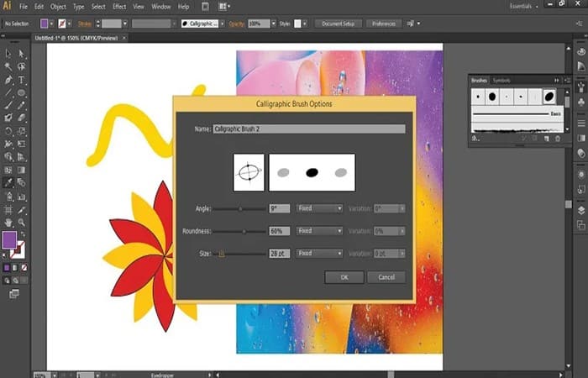Switch to the Symbols tab
This screenshot has height=378, width=588.
[501, 80]
